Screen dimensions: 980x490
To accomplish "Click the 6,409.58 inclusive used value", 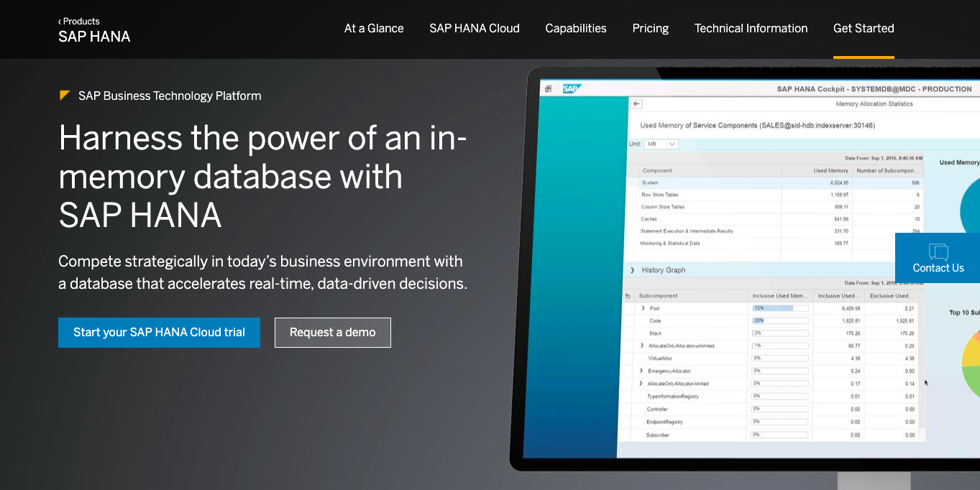I will (851, 308).
